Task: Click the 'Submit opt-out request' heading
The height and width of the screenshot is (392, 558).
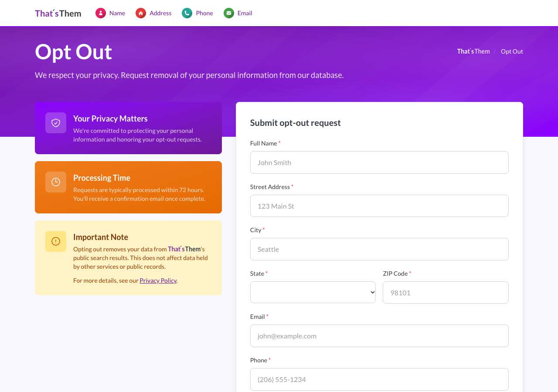Action: [296, 123]
